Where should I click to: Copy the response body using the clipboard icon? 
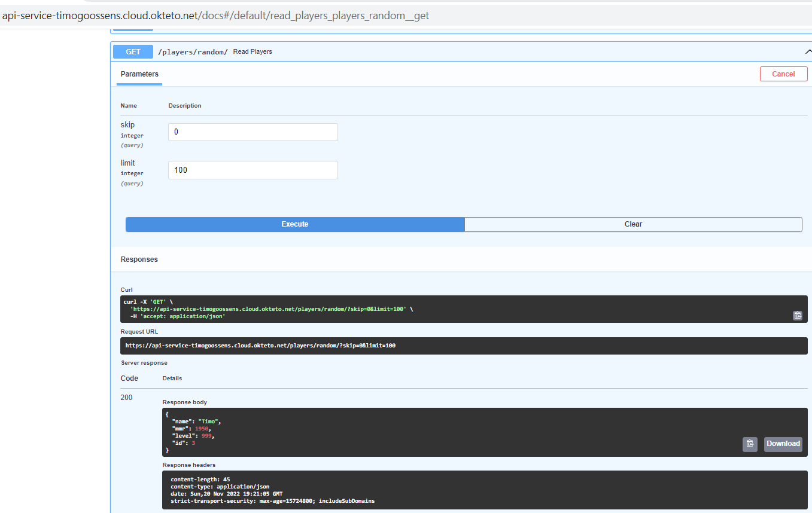click(750, 444)
